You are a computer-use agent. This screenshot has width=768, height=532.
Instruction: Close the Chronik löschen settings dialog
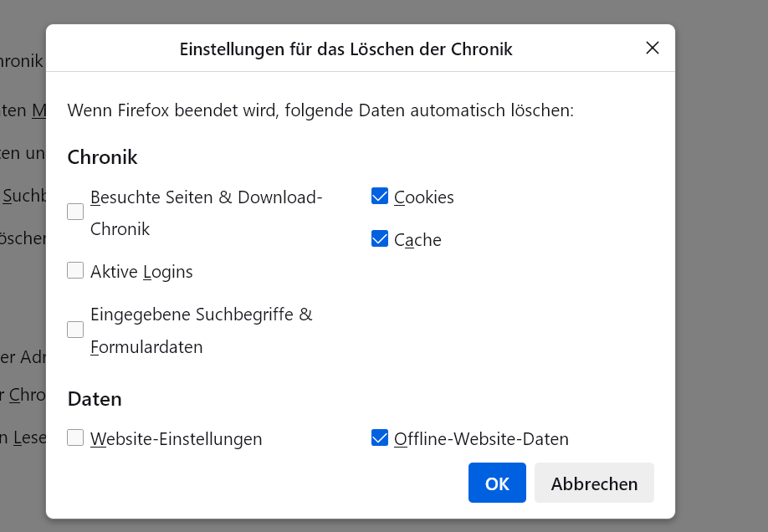tap(653, 48)
